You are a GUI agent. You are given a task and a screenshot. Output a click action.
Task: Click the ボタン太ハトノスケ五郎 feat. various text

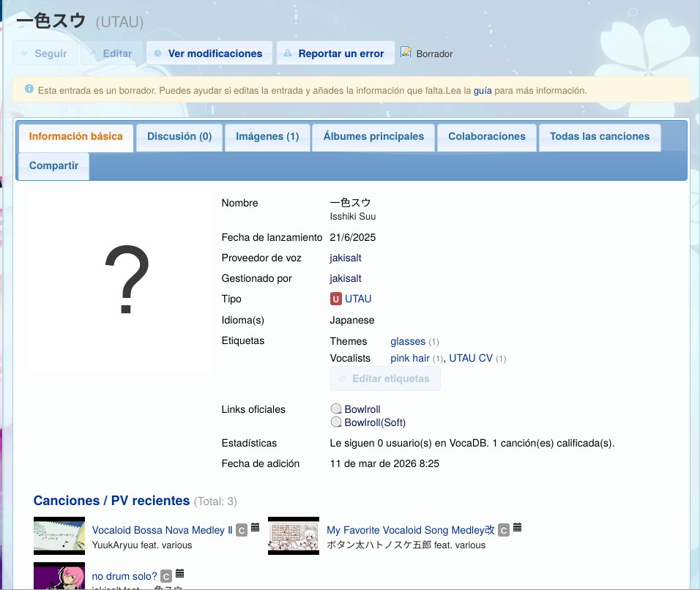[406, 545]
